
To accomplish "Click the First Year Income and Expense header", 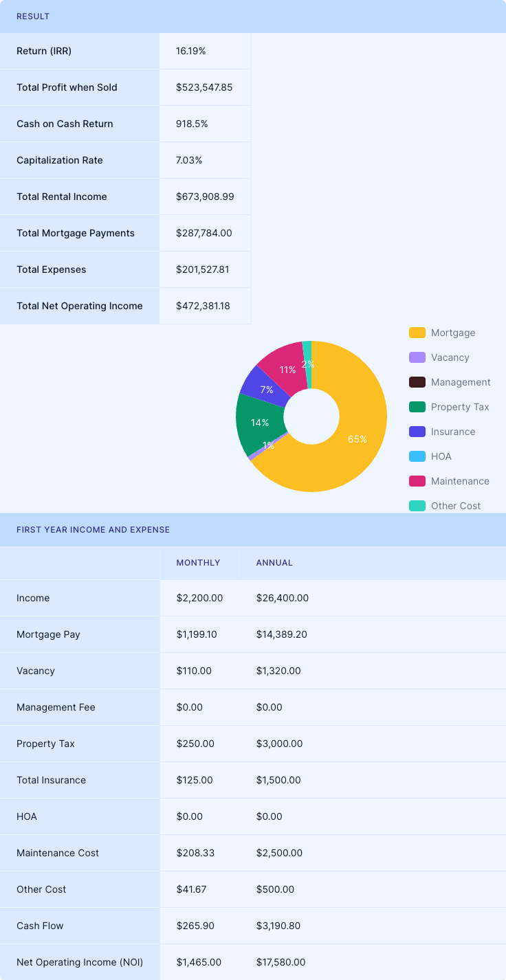I will click(x=93, y=530).
